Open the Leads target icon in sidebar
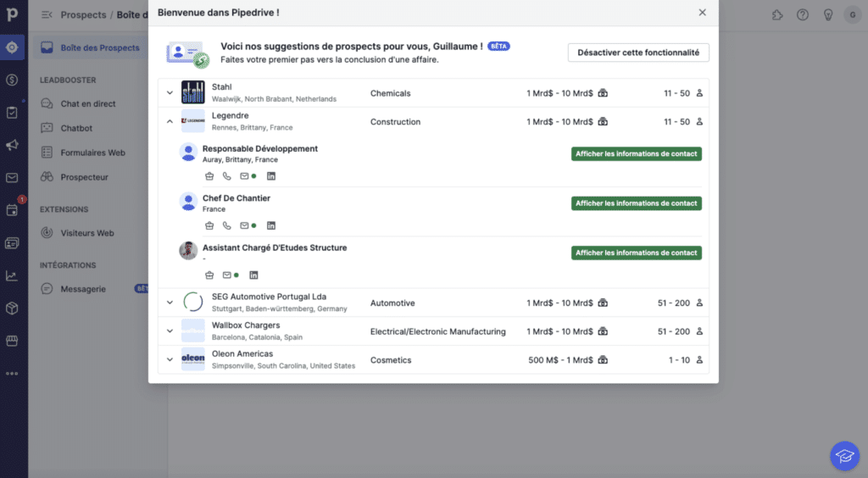This screenshot has height=478, width=868. [12, 47]
